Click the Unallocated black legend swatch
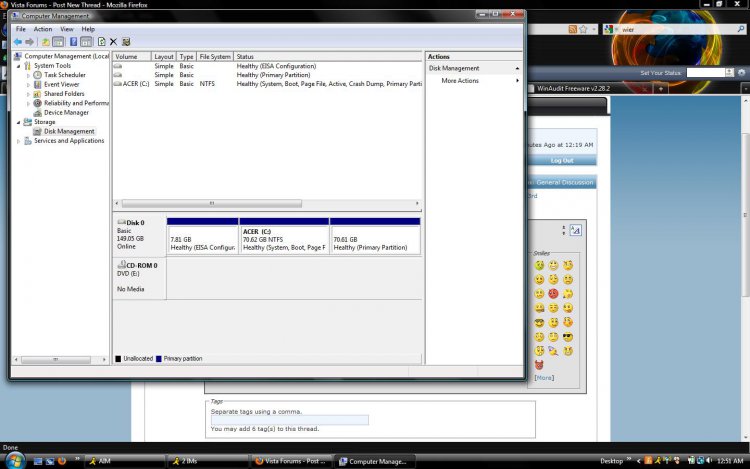Screen dimensions: 750x469 click(x=118, y=359)
